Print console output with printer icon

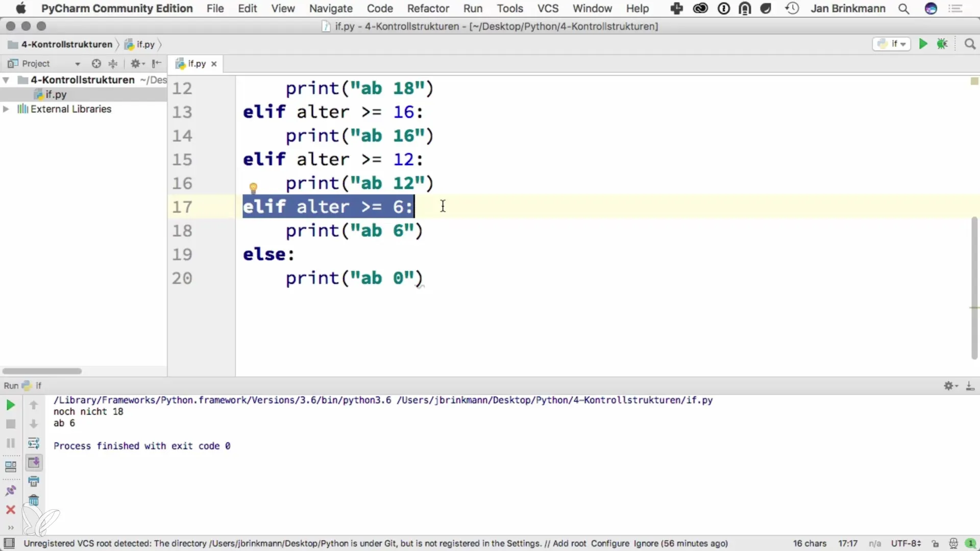pos(34,481)
